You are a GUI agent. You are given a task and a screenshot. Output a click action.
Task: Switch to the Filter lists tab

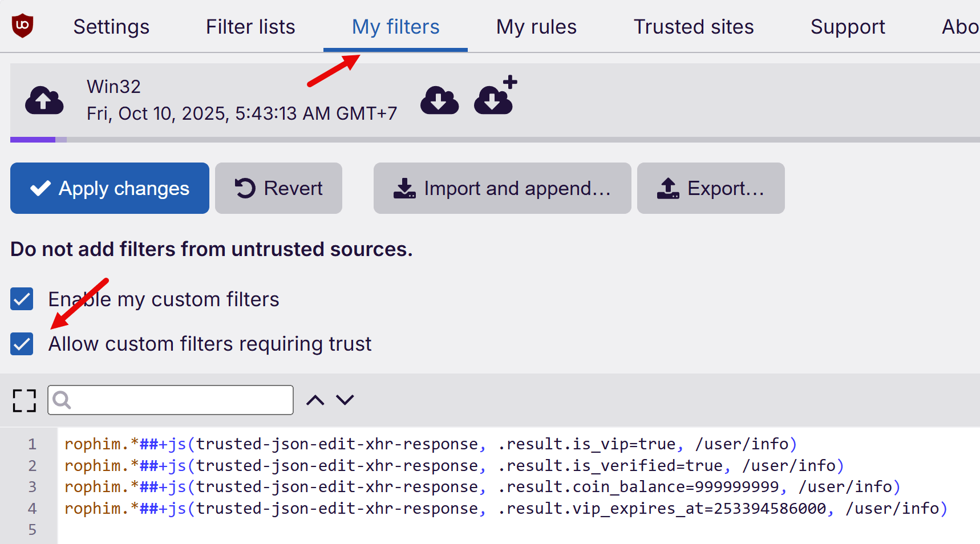click(250, 27)
